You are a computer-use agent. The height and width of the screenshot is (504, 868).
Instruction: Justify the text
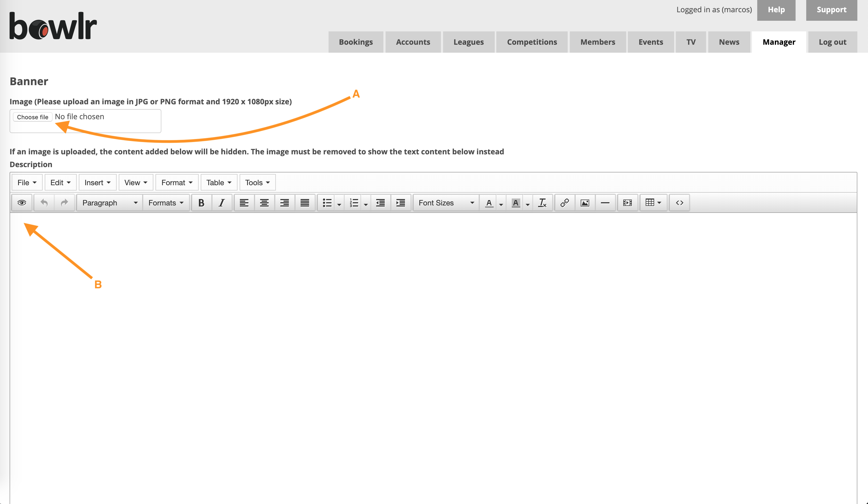(x=305, y=203)
